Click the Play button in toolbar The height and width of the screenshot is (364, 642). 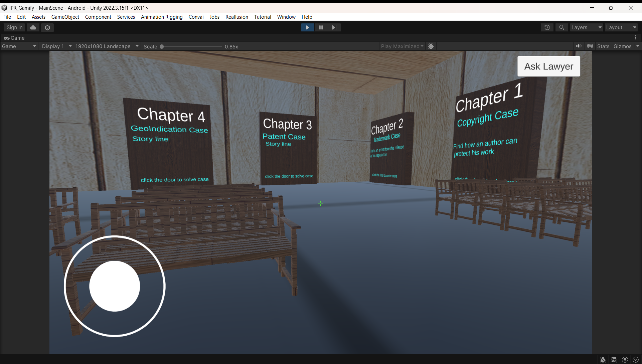(307, 27)
